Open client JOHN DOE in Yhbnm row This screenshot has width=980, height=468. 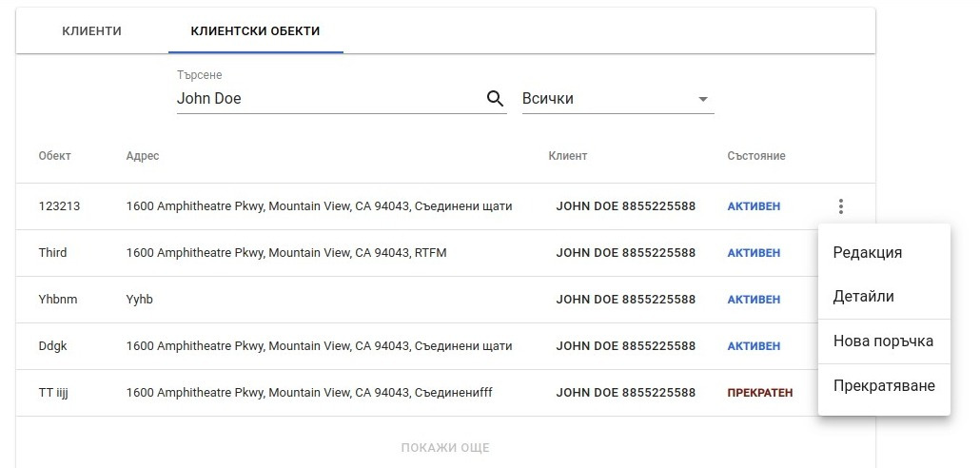[626, 300]
